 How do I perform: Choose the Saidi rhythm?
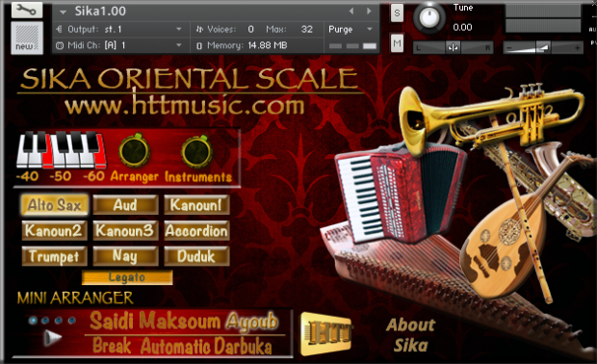[113, 321]
